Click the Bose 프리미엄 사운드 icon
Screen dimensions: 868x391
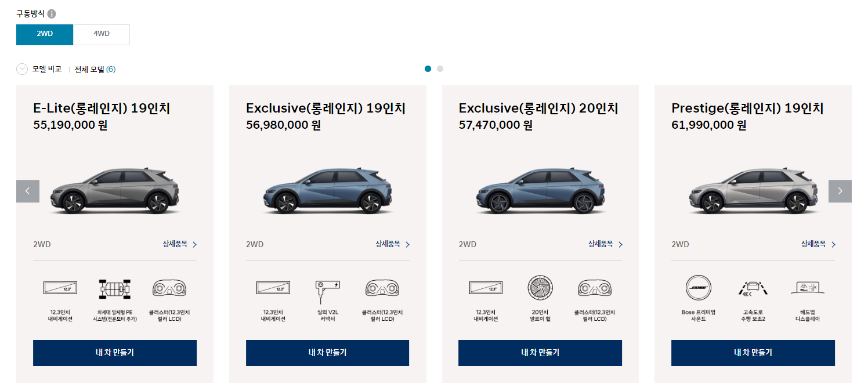pos(698,288)
